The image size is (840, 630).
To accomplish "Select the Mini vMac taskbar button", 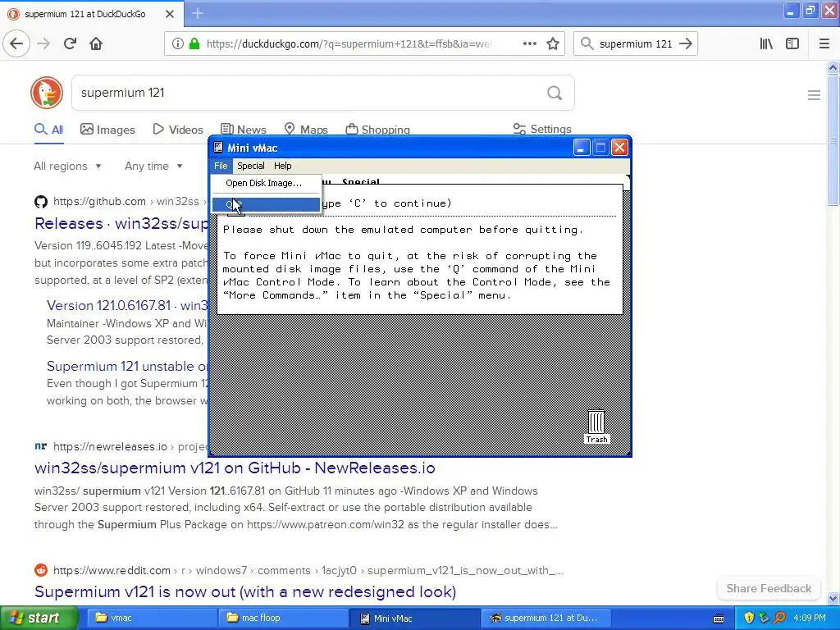I will pyautogui.click(x=413, y=618).
